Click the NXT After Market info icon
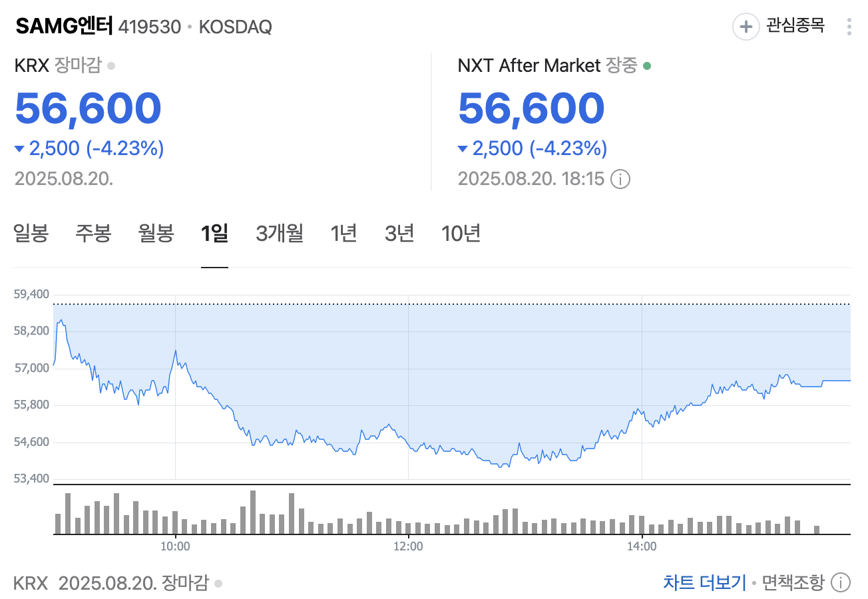The height and width of the screenshot is (599, 868). click(x=621, y=179)
